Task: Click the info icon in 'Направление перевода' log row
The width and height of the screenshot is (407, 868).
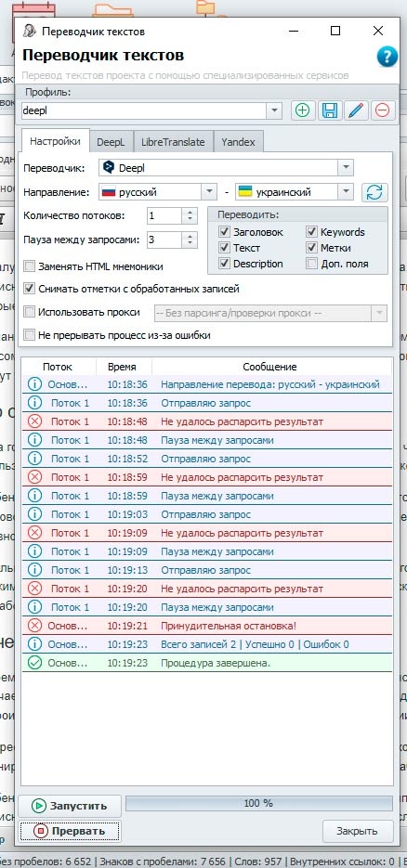Action: pos(34,384)
